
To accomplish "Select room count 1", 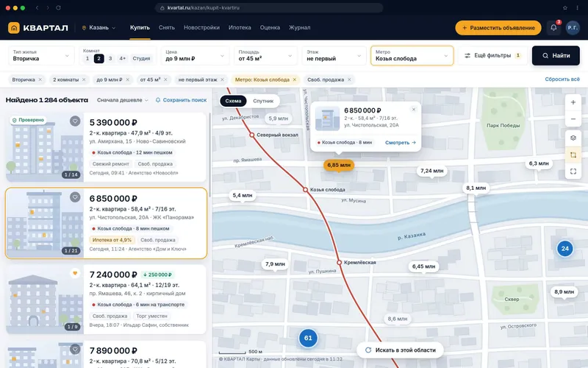I will pyautogui.click(x=87, y=58).
